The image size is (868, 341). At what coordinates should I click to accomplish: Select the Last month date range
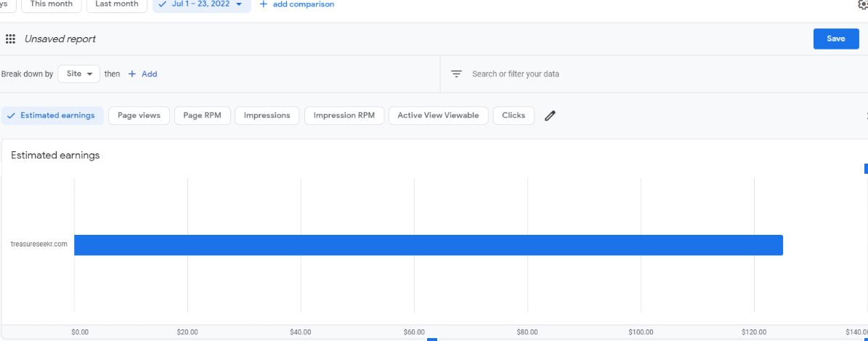(x=117, y=4)
